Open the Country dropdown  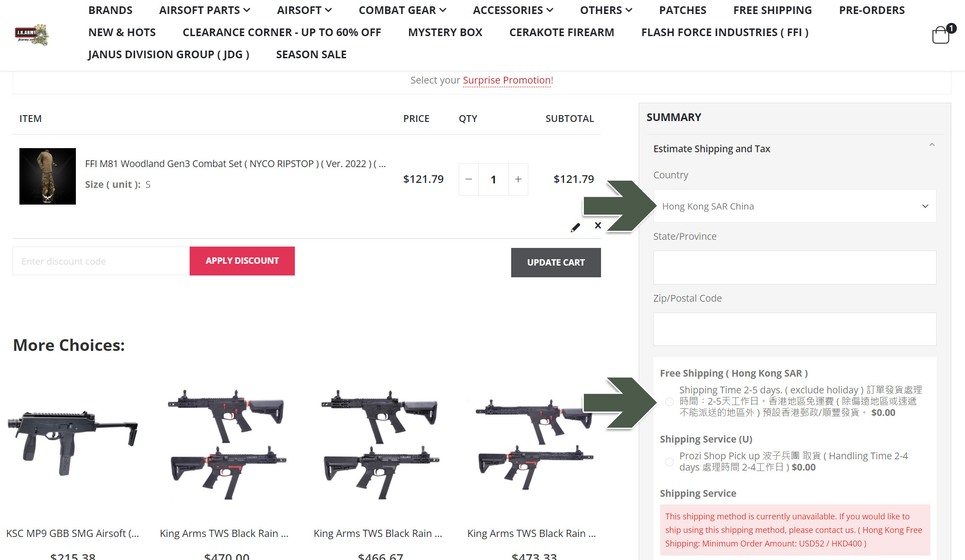click(794, 206)
